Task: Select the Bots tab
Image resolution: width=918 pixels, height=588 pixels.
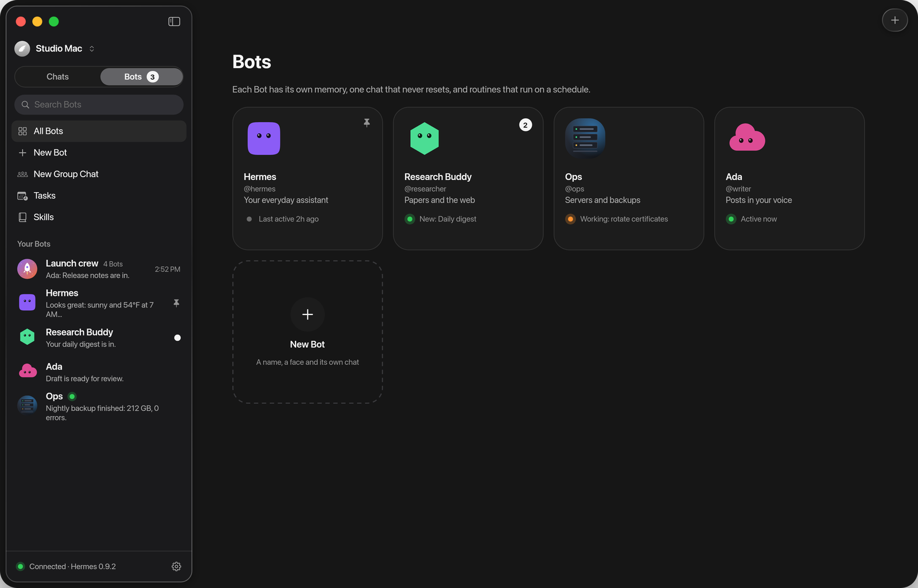Action: pos(141,77)
